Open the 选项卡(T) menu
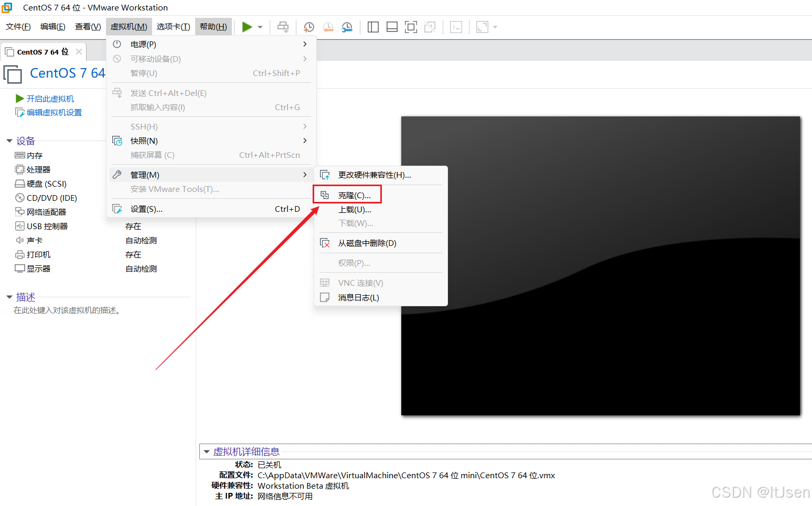 (174, 27)
